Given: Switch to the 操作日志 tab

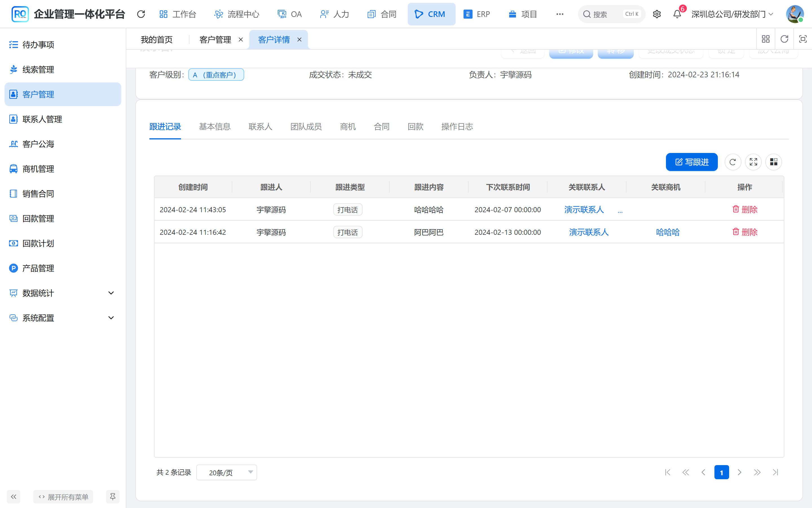Looking at the screenshot, I should pos(457,127).
